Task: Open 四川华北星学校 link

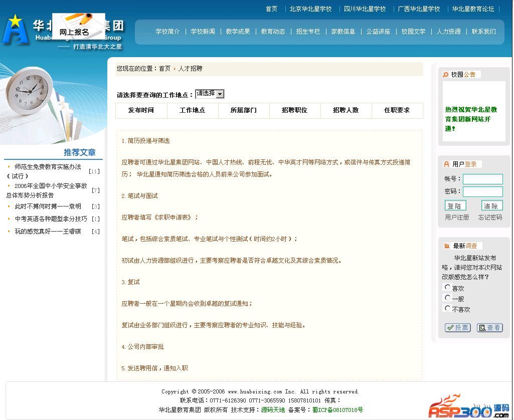Action: click(x=365, y=9)
